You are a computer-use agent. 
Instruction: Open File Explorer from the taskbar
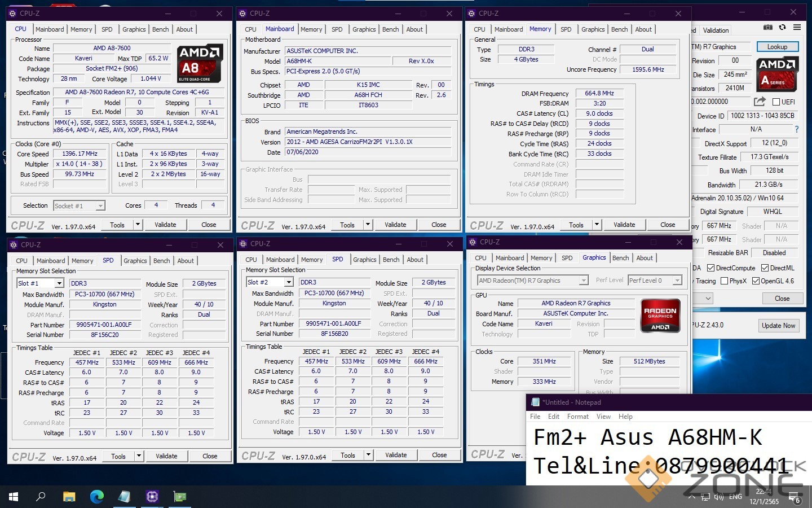(x=69, y=497)
